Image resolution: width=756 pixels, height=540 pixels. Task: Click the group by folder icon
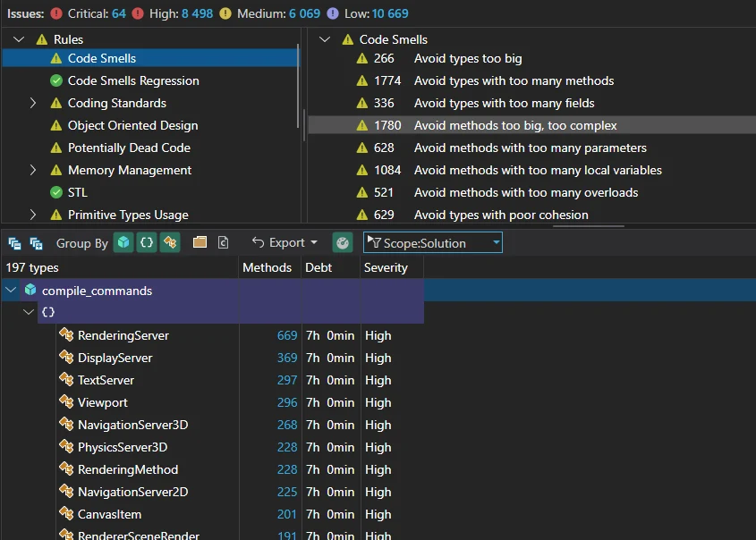pos(200,242)
